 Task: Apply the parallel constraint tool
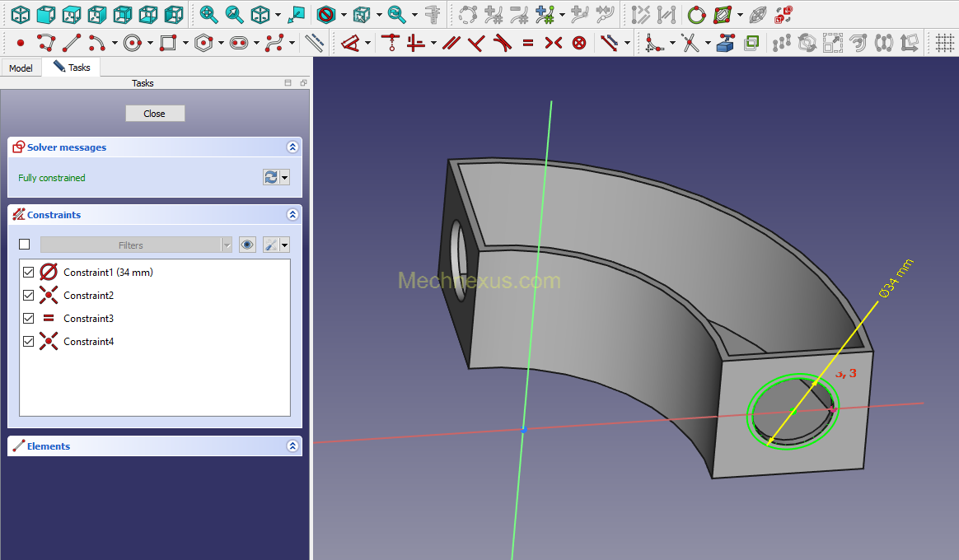tap(451, 43)
